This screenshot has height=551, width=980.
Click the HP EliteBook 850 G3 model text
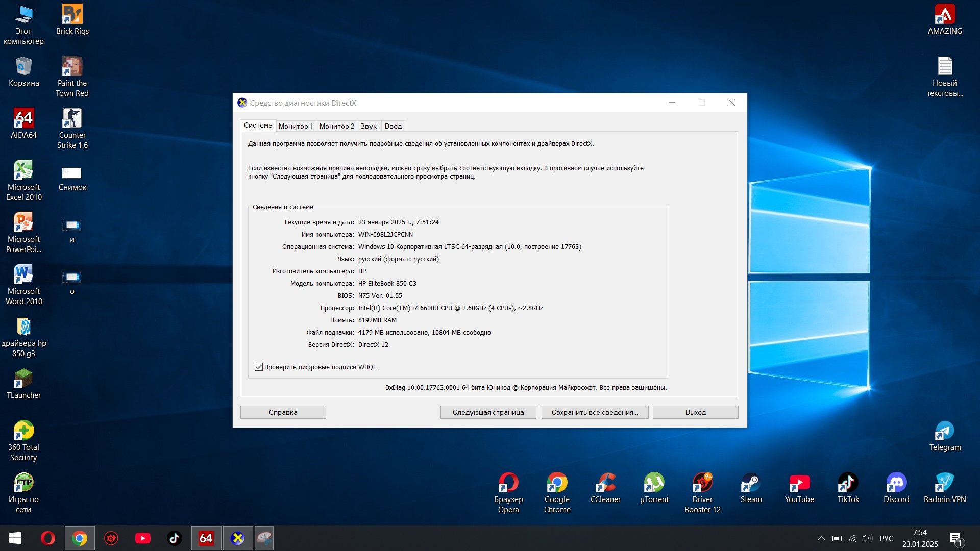tap(387, 284)
